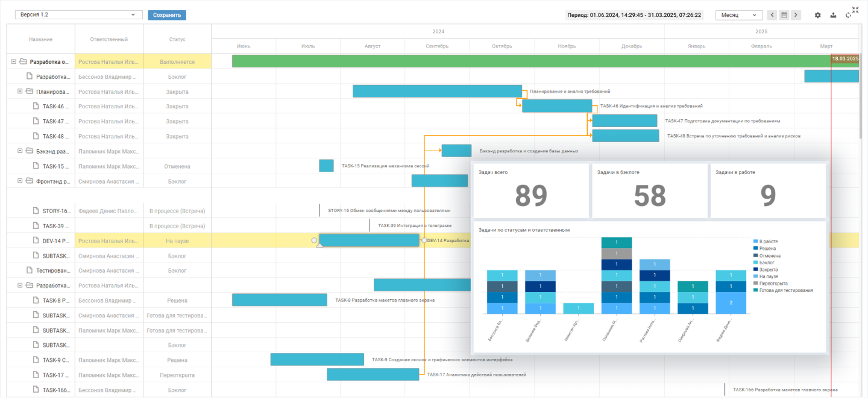Open the Месяц time scale dropdown
This screenshot has width=868, height=398.
pyautogui.click(x=738, y=15)
